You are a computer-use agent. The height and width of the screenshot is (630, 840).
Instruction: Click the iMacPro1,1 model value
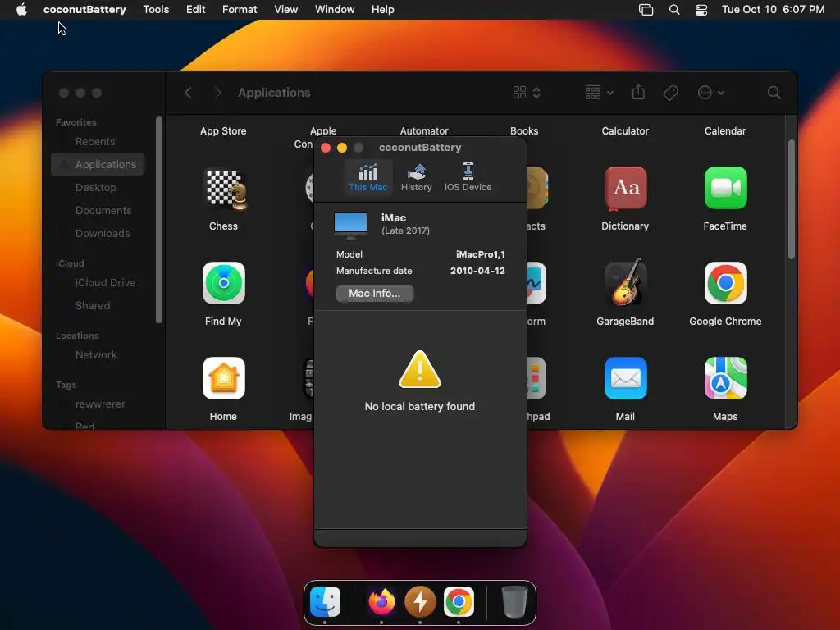click(x=480, y=254)
